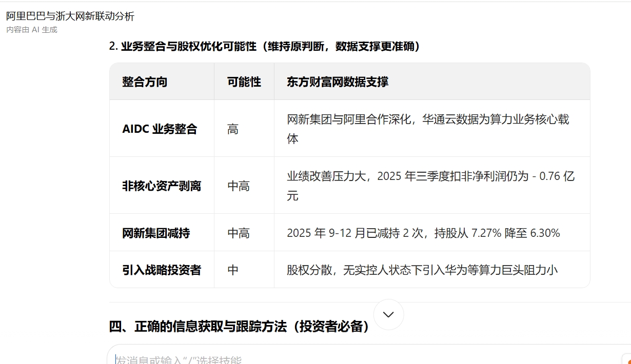Click 中高 in the 网新集团减持 row
The width and height of the screenshot is (631, 364).
239,233
